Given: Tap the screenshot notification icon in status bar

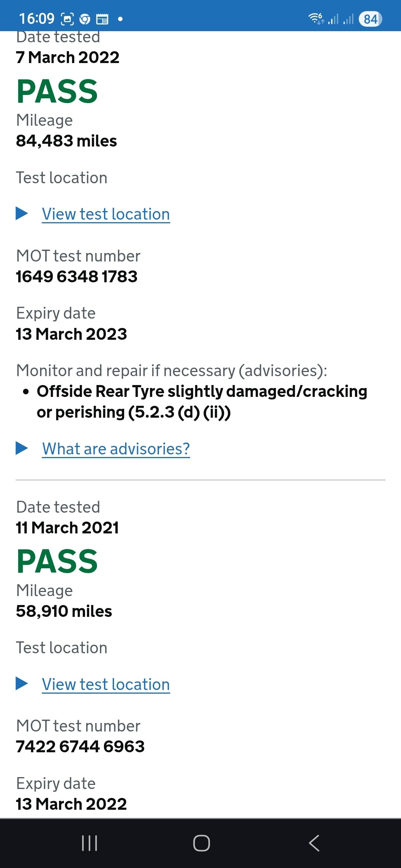Looking at the screenshot, I should [67, 19].
